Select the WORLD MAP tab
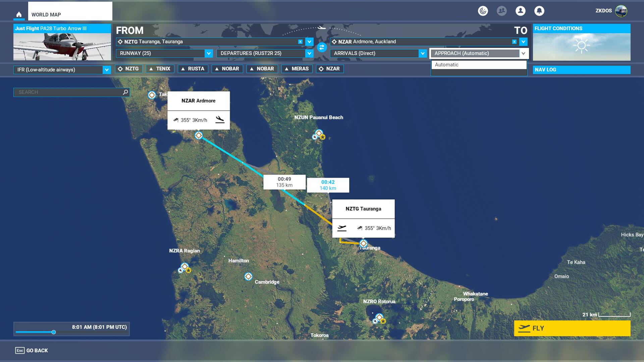The image size is (644, 362). [x=70, y=11]
